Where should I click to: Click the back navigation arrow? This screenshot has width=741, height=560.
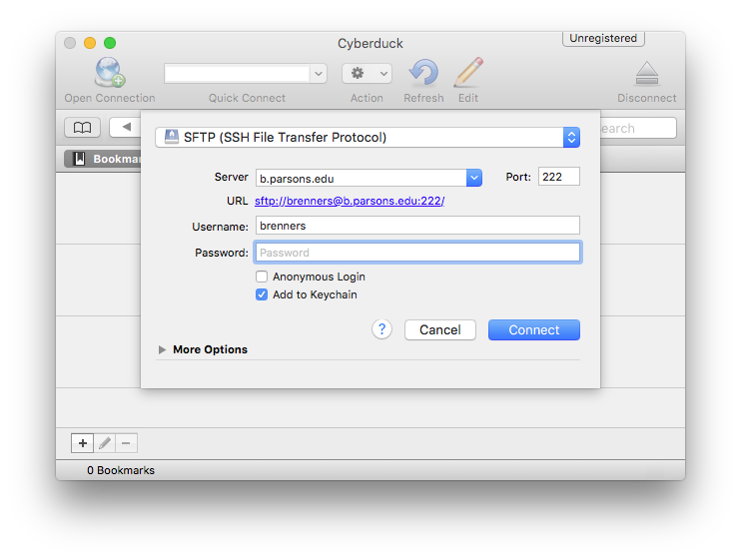[126, 127]
